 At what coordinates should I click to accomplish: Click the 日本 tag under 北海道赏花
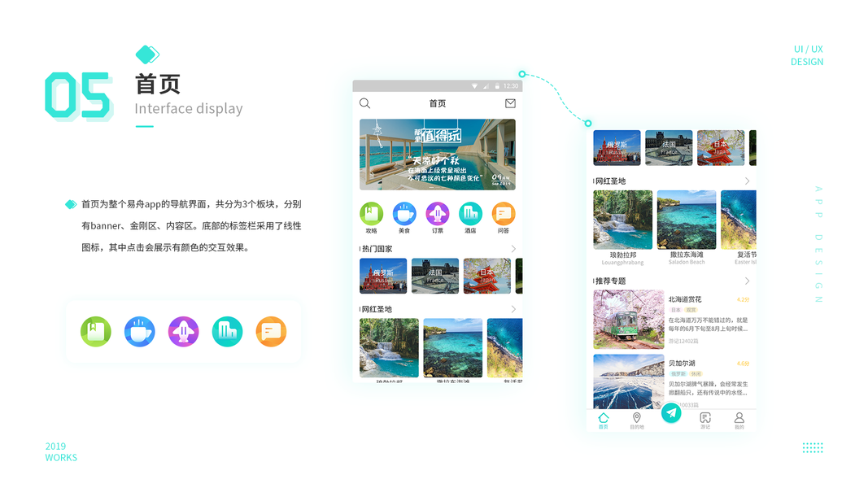tap(676, 310)
